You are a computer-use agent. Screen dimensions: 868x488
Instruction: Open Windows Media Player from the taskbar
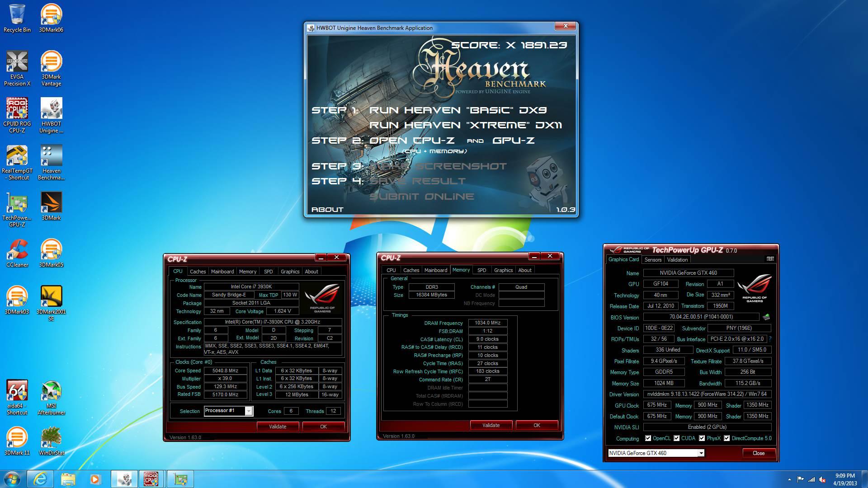tap(95, 479)
